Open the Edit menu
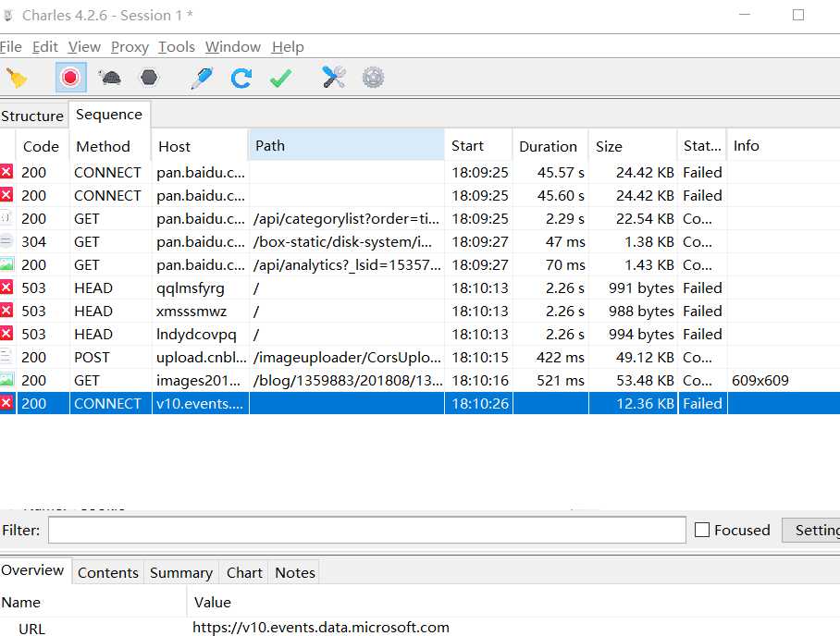 pos(45,47)
